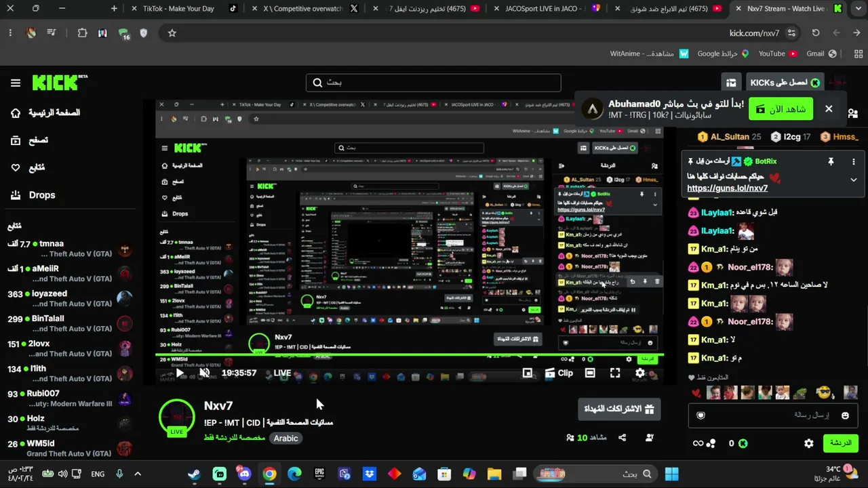Open tmnaa channel in following list
The width and height of the screenshot is (868, 488).
pyautogui.click(x=70, y=248)
